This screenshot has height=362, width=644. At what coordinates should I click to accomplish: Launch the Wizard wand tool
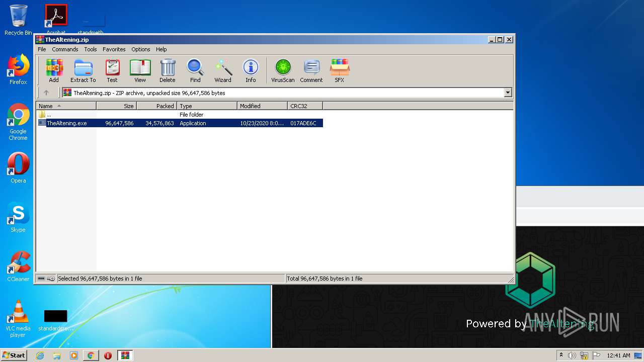click(223, 70)
